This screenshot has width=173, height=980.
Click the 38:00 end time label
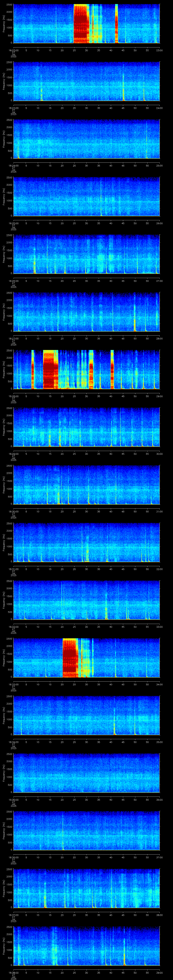click(x=160, y=915)
